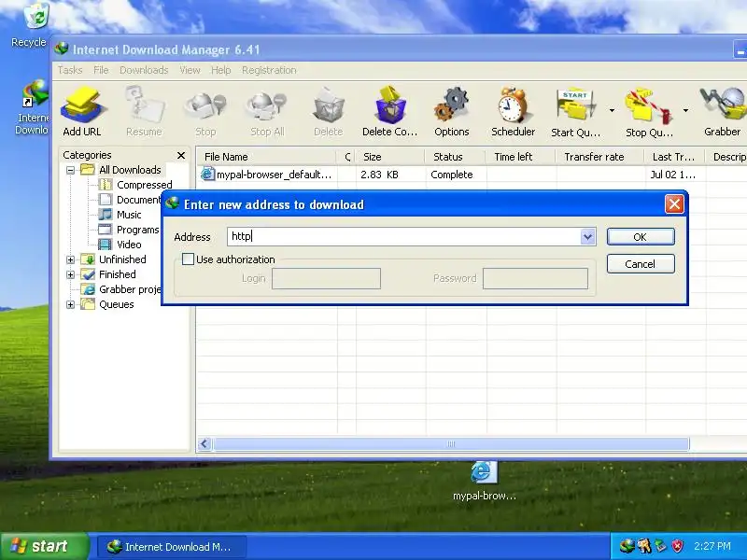The image size is (747, 560).
Task: Open the Help menu
Action: (x=220, y=70)
